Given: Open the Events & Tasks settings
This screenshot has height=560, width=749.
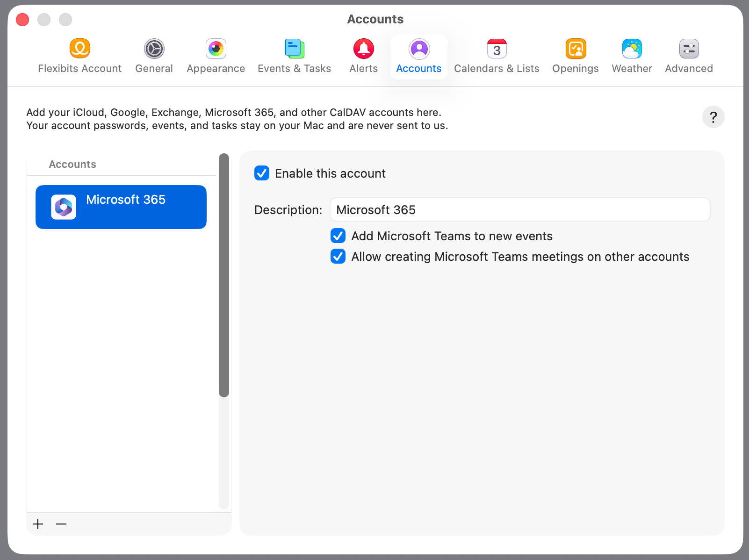Looking at the screenshot, I should click(x=294, y=55).
